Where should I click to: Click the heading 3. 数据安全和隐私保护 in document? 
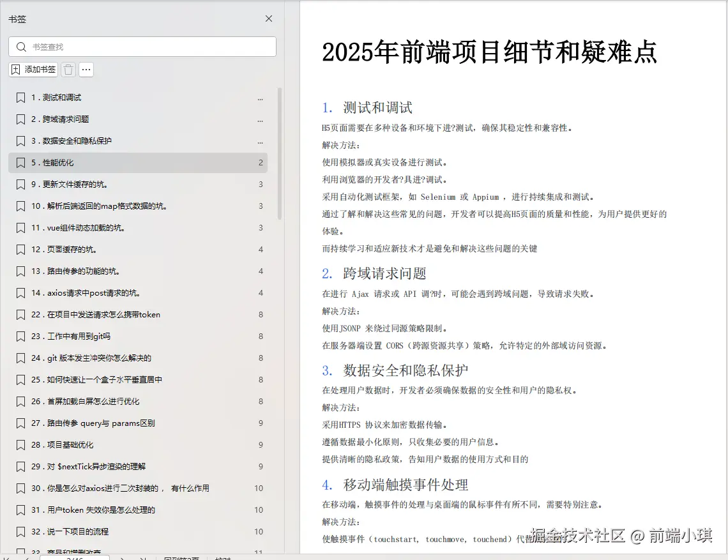click(395, 370)
